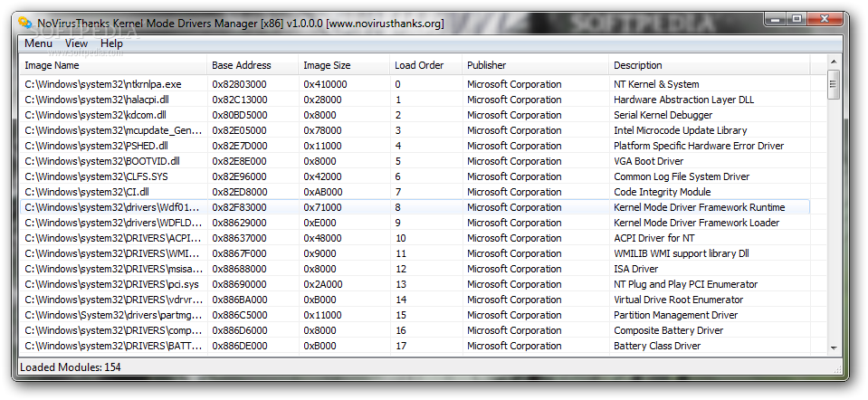Click the Hardware Abstraction Layer DLL description
The height and width of the screenshot is (400, 868).
[x=684, y=100]
